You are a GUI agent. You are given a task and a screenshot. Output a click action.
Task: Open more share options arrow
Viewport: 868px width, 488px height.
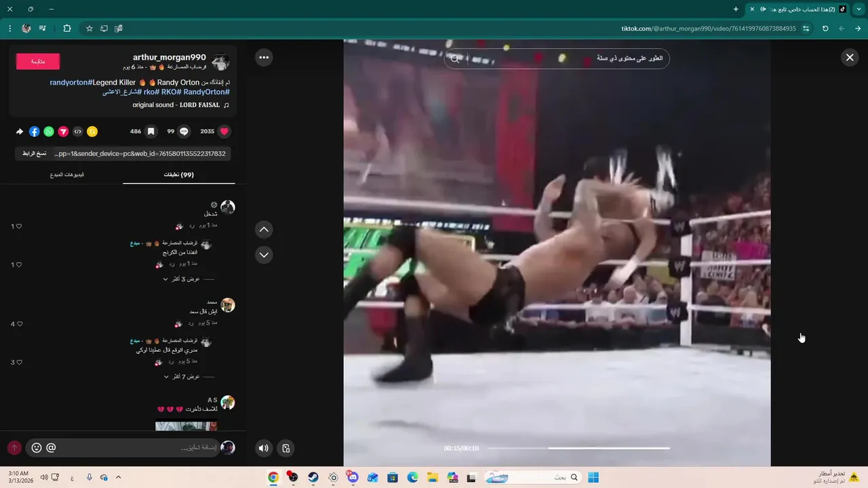pos(20,131)
